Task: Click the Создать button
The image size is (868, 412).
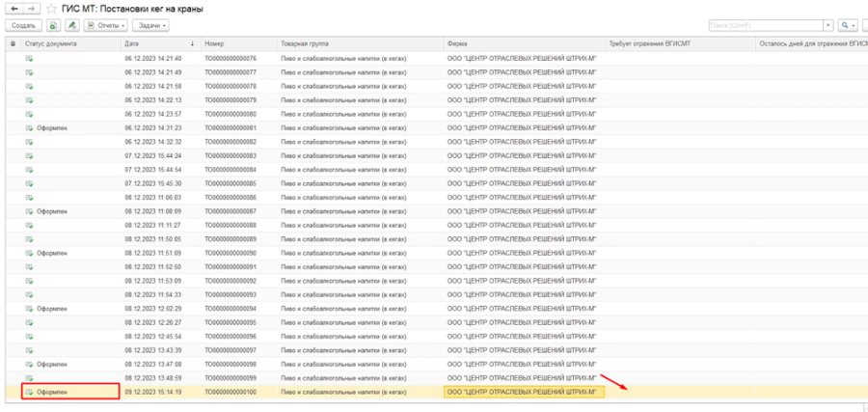Action: point(23,25)
